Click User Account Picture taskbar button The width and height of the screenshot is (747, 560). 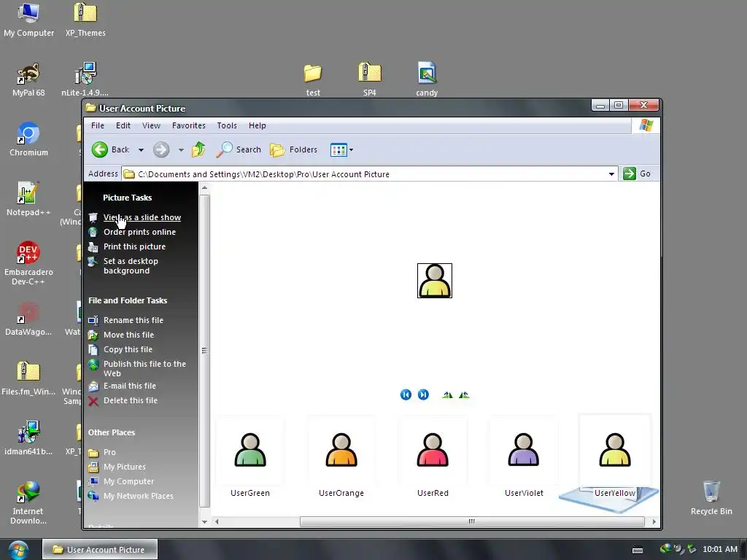[100, 550]
